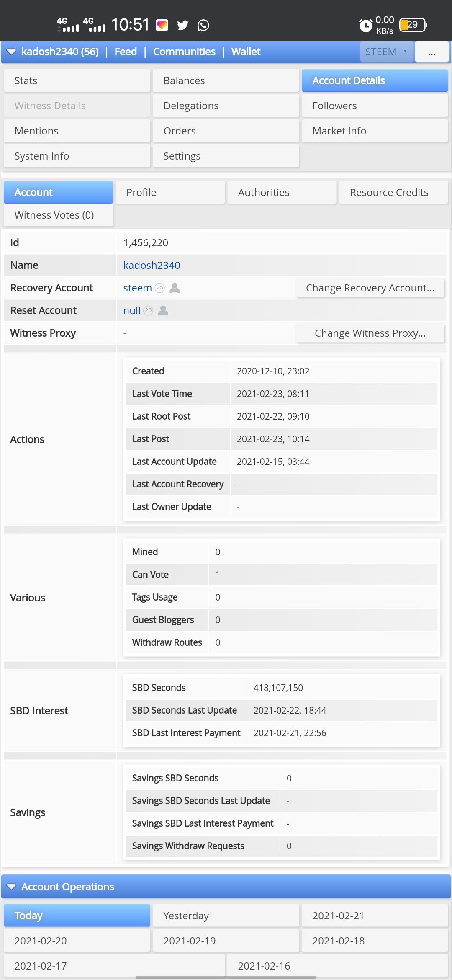Open the Market Info tab
452x980 pixels.
click(x=375, y=131)
